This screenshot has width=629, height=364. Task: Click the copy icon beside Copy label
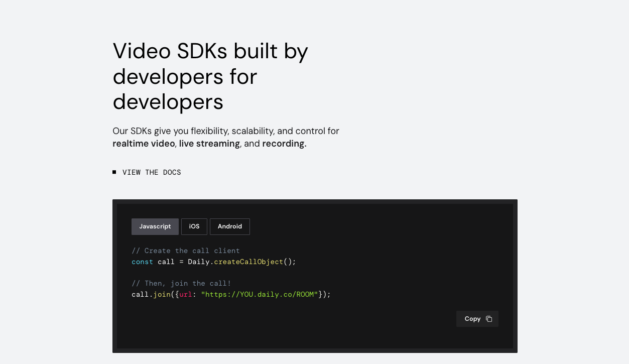[x=489, y=319]
